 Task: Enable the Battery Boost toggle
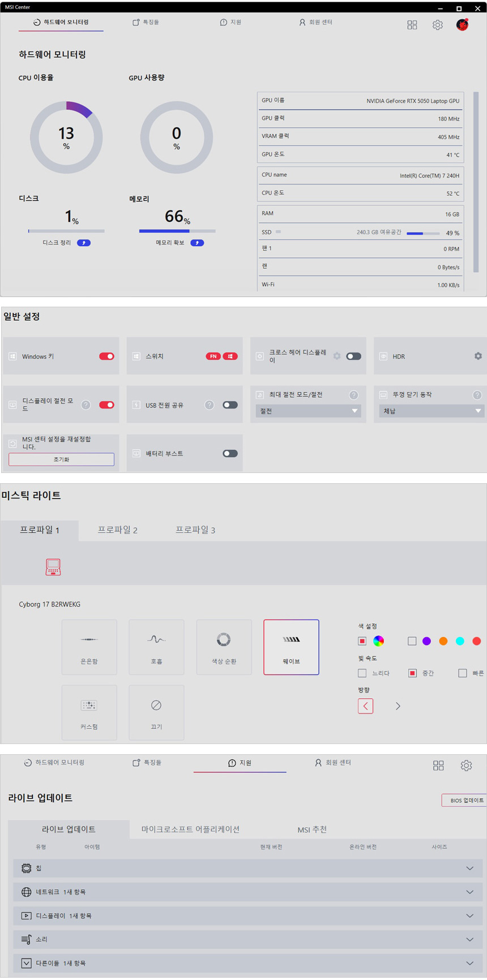(x=230, y=454)
